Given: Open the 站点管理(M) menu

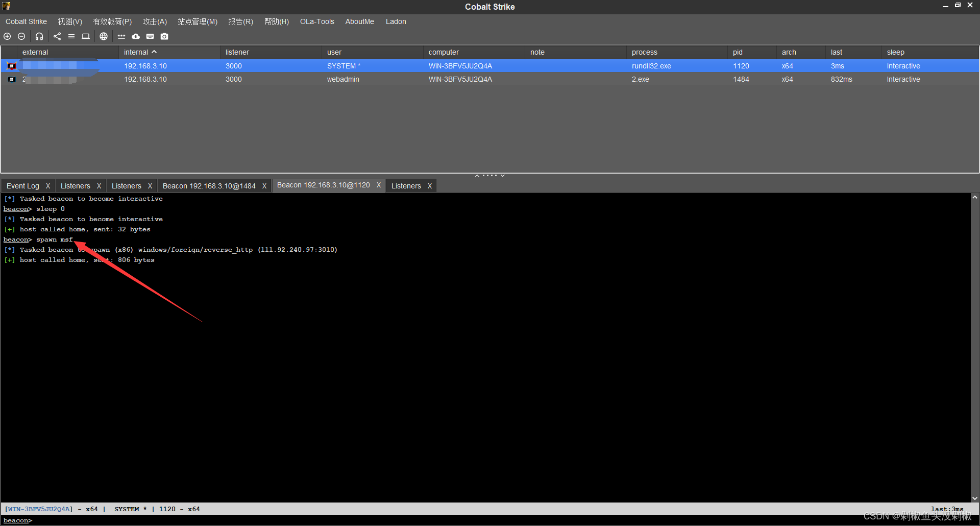Looking at the screenshot, I should pyautogui.click(x=198, y=21).
